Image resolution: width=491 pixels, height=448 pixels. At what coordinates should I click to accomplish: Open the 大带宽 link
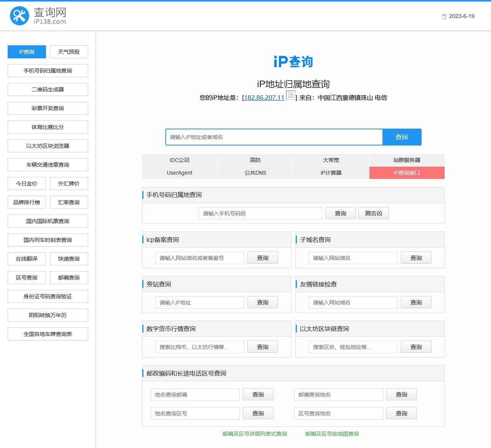(331, 160)
